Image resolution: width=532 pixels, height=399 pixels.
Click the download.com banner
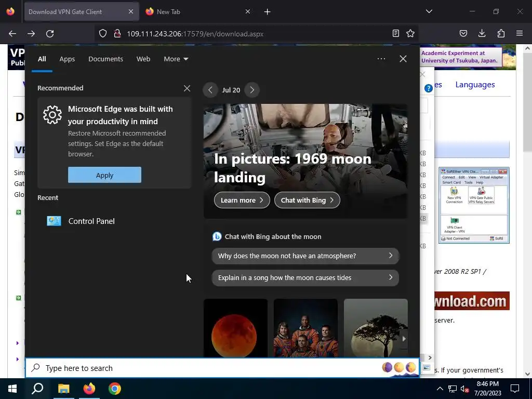pyautogui.click(x=472, y=301)
